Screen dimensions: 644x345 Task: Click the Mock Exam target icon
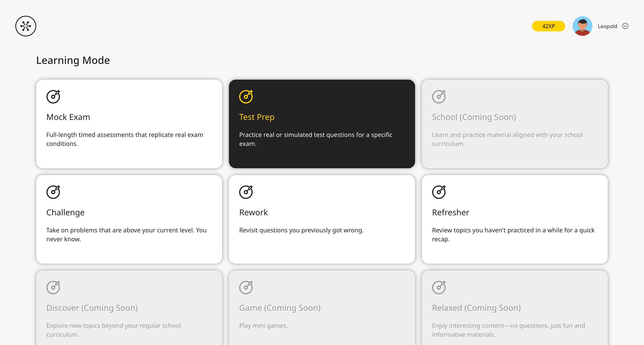pyautogui.click(x=53, y=96)
